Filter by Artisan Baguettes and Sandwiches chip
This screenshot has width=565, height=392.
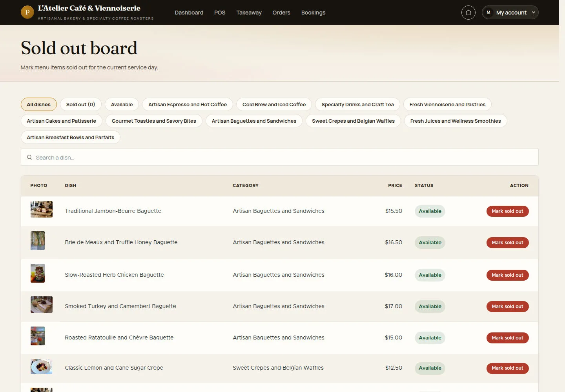point(254,121)
